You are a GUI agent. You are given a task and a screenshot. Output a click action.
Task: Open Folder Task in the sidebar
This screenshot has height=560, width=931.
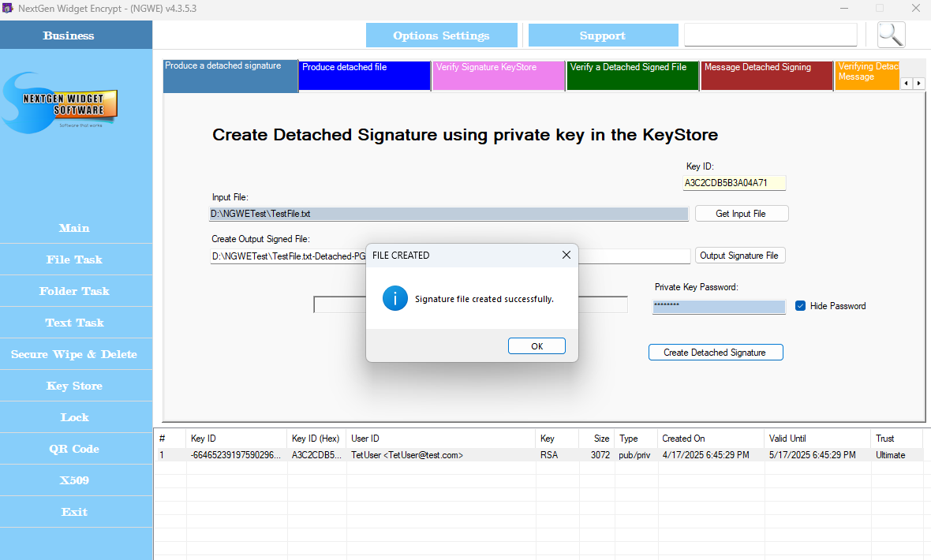tap(76, 291)
